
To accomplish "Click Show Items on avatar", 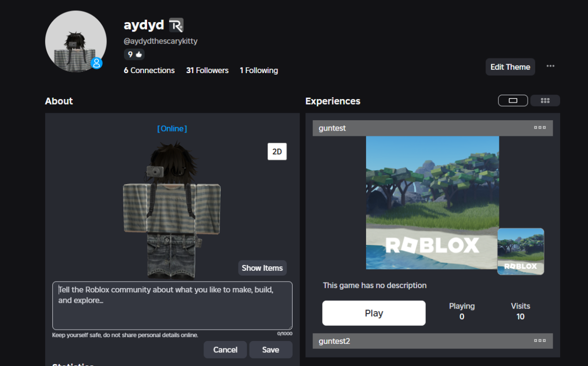I will (x=262, y=268).
